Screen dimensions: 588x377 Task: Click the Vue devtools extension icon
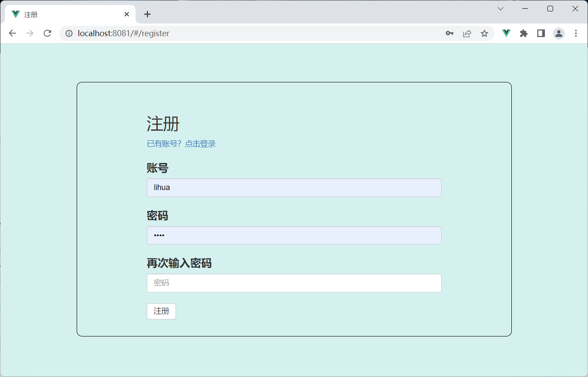tap(506, 33)
